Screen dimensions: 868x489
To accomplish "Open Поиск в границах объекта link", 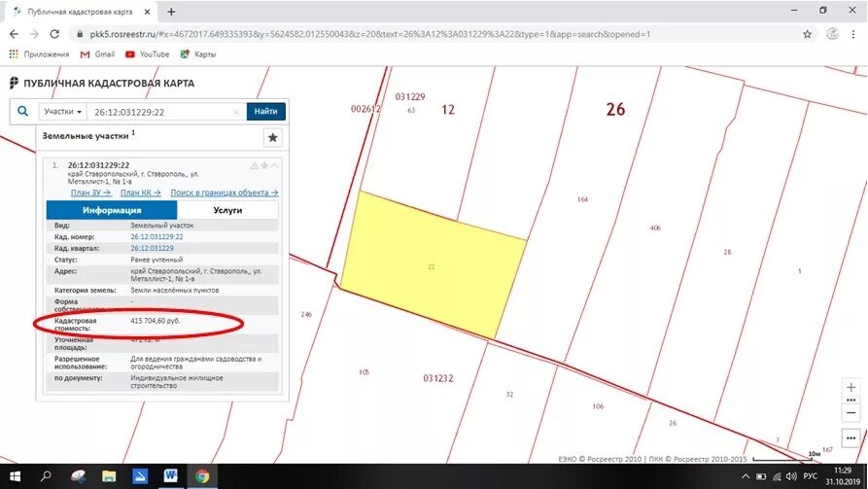I will coord(225,192).
